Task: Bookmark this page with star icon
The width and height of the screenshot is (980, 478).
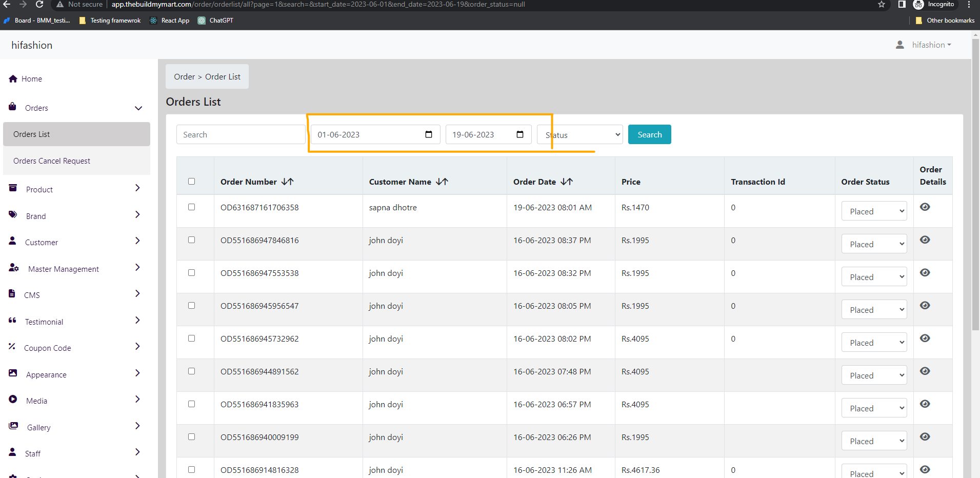Action: 882,5
